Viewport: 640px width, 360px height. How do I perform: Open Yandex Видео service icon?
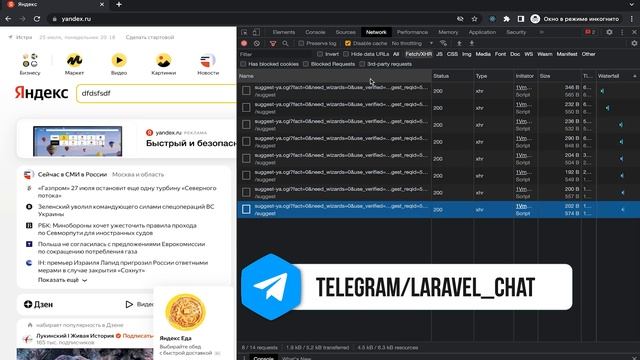[119, 64]
